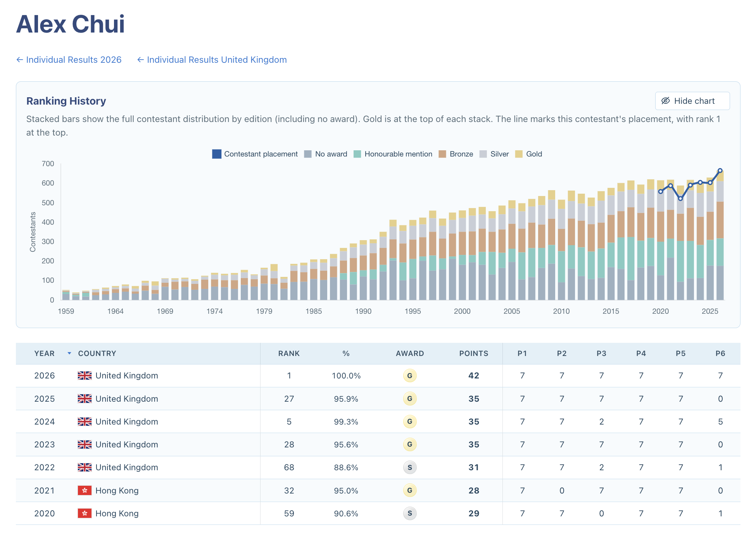Screen dimensions: 756x533
Task: Click the UK flag in 2024 row
Action: 85,421
